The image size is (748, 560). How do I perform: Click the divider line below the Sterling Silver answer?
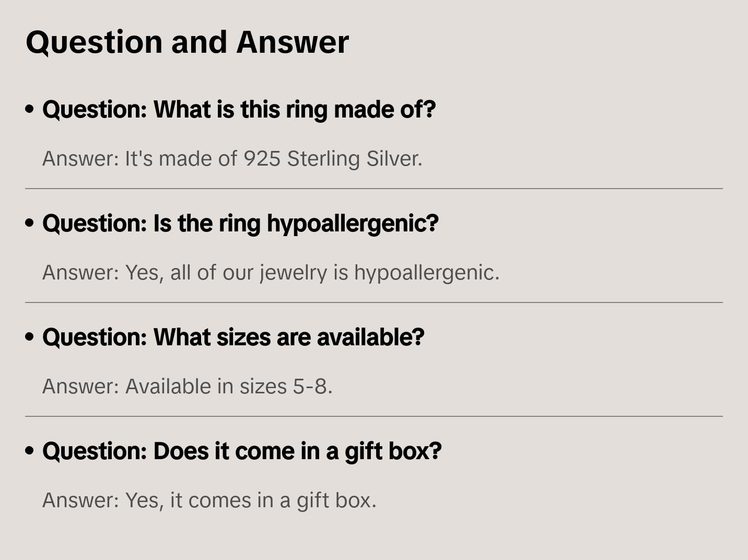tap(374, 189)
